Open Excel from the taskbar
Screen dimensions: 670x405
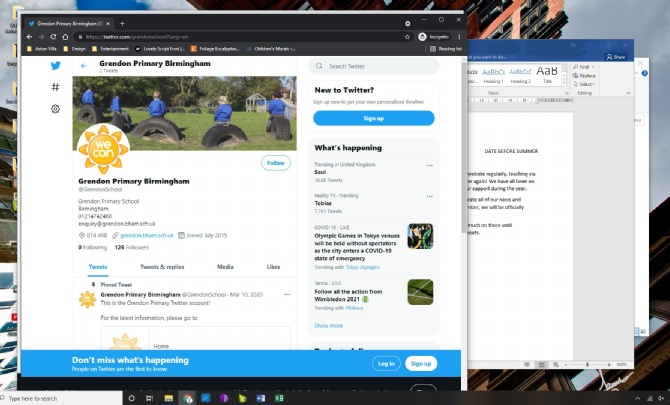pyautogui.click(x=279, y=398)
